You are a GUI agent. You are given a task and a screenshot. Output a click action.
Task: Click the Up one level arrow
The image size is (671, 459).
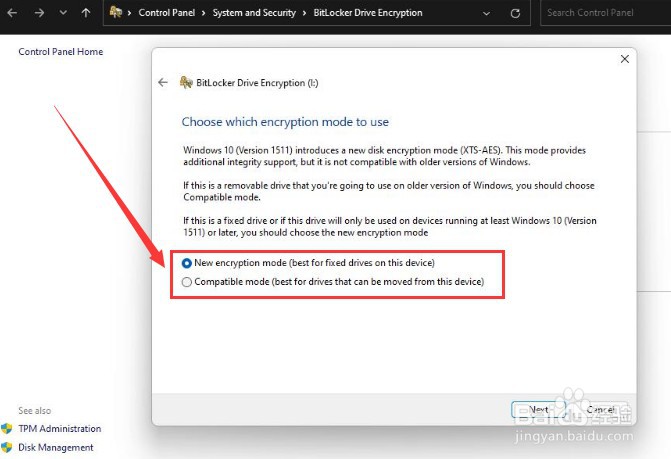[x=86, y=13]
